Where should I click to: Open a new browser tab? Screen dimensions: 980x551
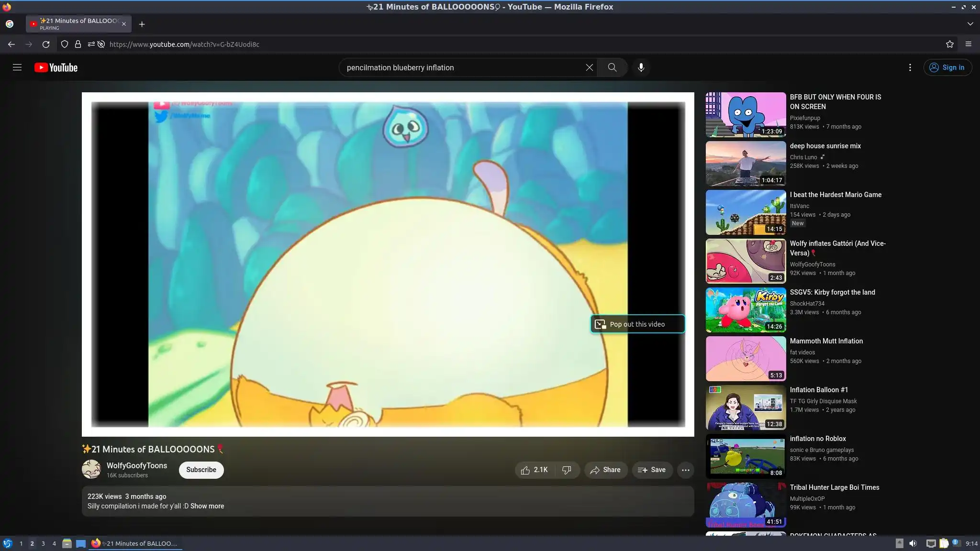click(x=142, y=24)
